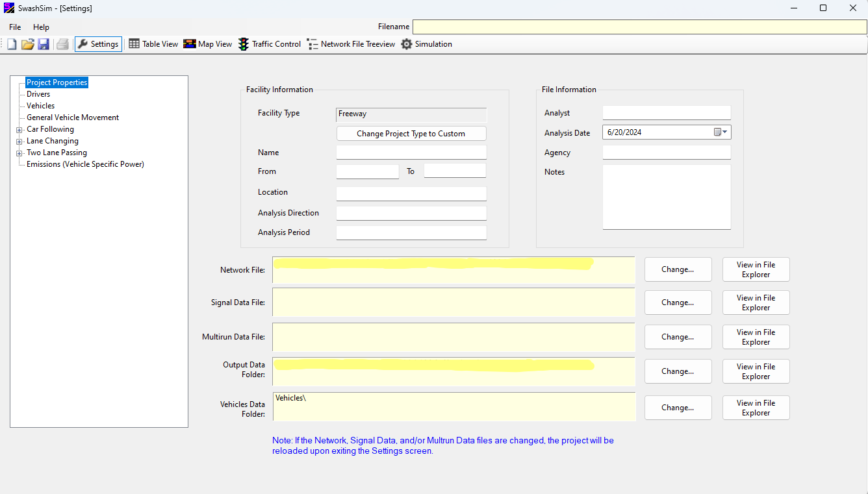Click the facility Name input field
Viewport: 868px width, 494px height.
pyautogui.click(x=411, y=153)
